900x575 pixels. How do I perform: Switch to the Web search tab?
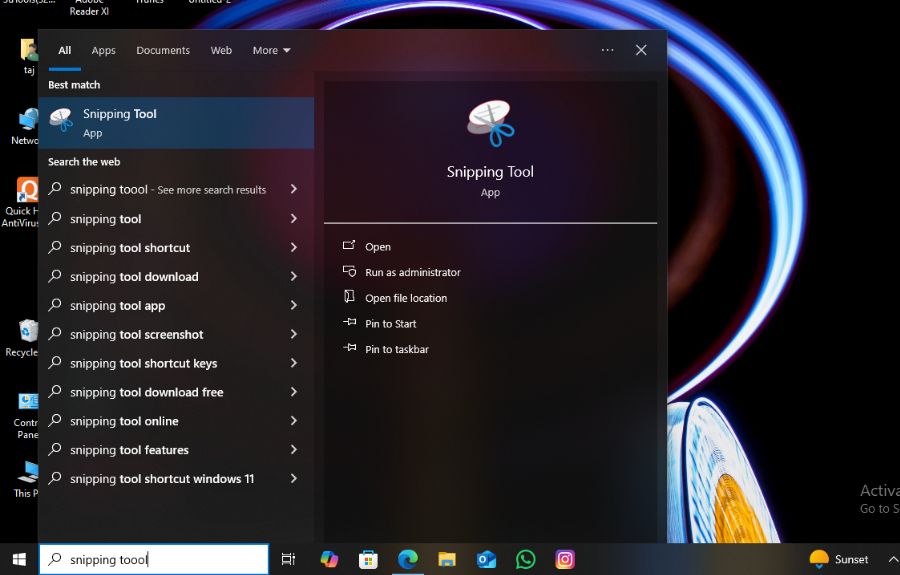(221, 50)
